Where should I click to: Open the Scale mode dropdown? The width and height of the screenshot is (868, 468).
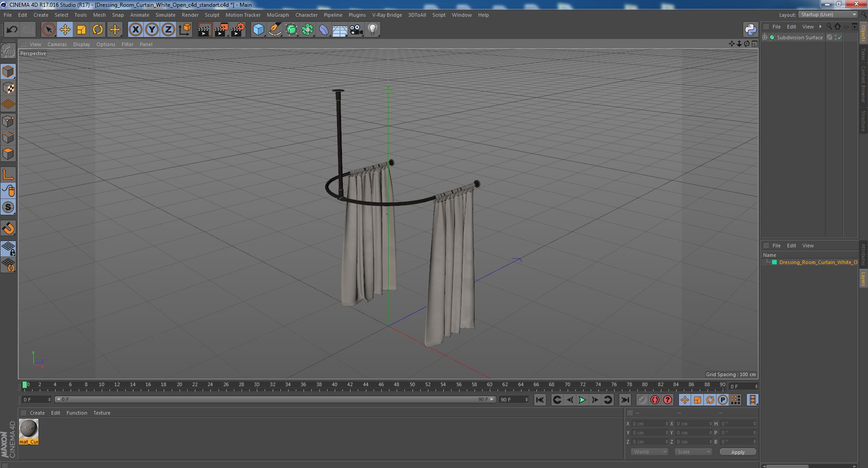[693, 452]
